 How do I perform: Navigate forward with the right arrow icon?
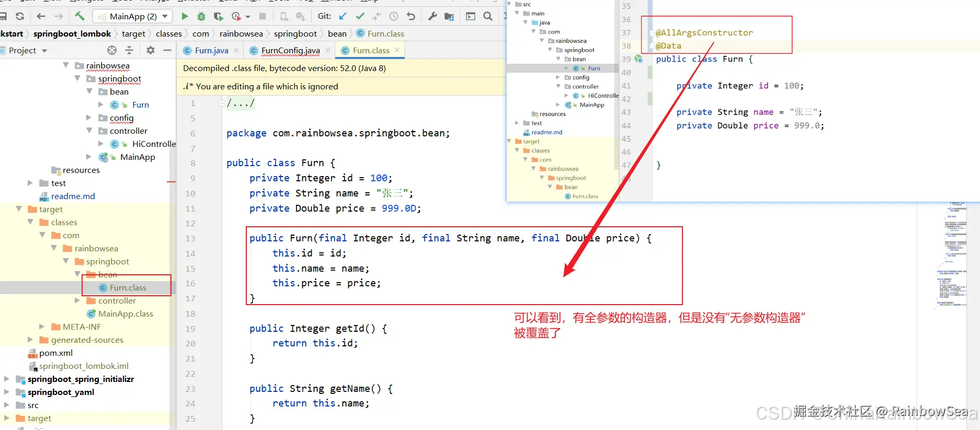point(59,16)
